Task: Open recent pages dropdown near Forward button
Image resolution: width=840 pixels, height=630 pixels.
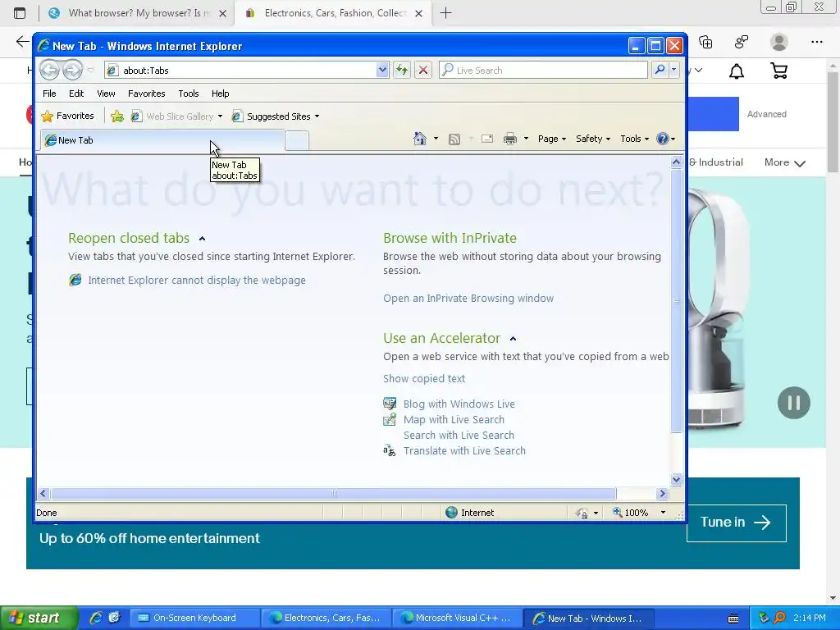Action: (x=90, y=71)
